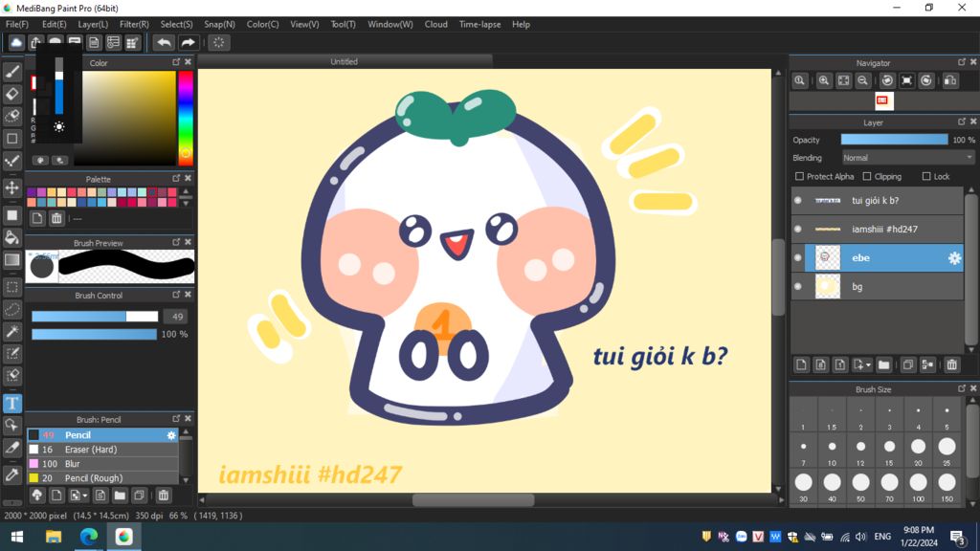Image resolution: width=980 pixels, height=551 pixels.
Task: Select the Eraser tool in left toolbar
Action: pos(12,94)
